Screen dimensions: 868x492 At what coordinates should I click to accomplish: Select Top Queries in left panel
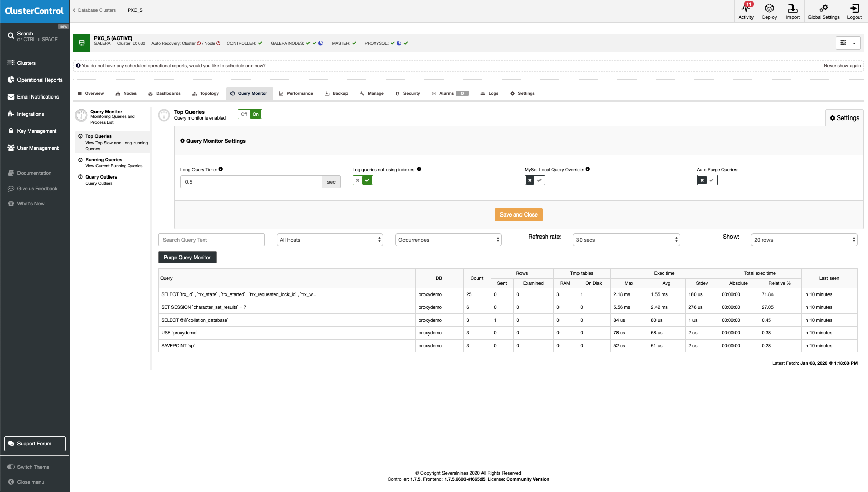(x=113, y=142)
